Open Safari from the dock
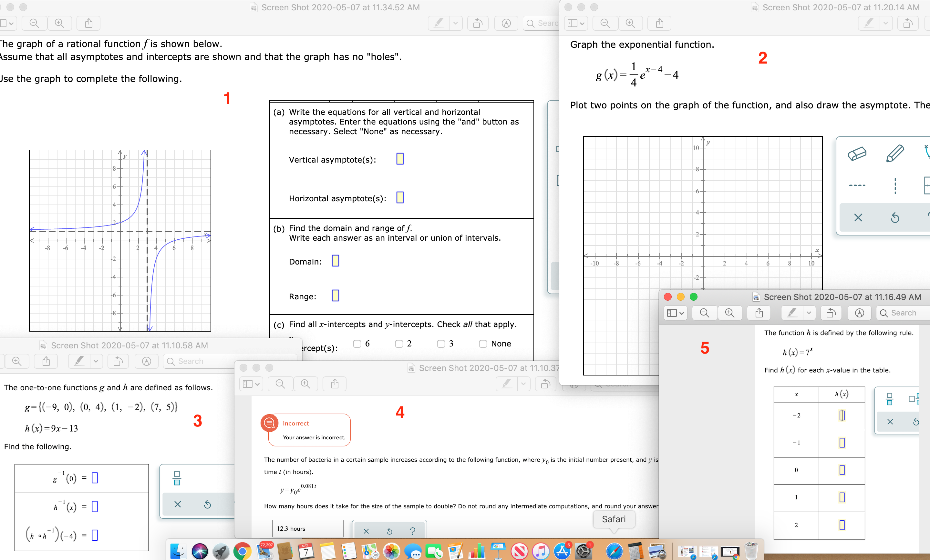The width and height of the screenshot is (930, 560). pyautogui.click(x=614, y=551)
